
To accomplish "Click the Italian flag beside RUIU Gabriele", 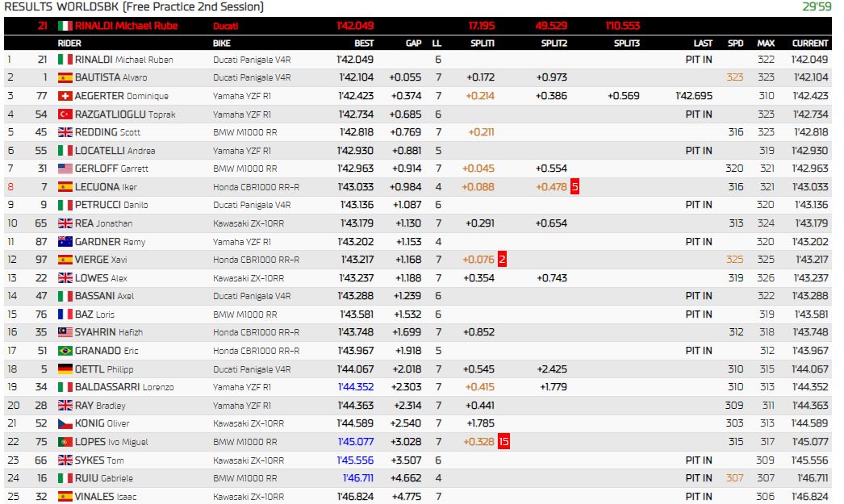I will [x=65, y=478].
